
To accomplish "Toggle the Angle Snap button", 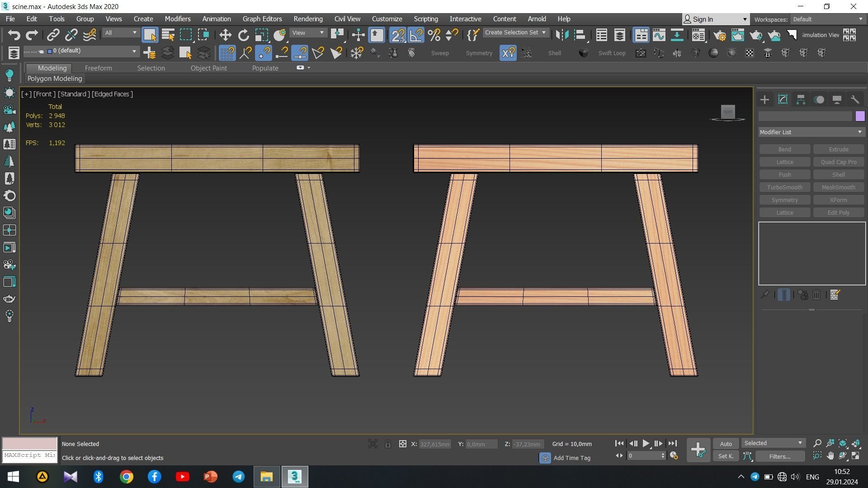I will pos(416,35).
